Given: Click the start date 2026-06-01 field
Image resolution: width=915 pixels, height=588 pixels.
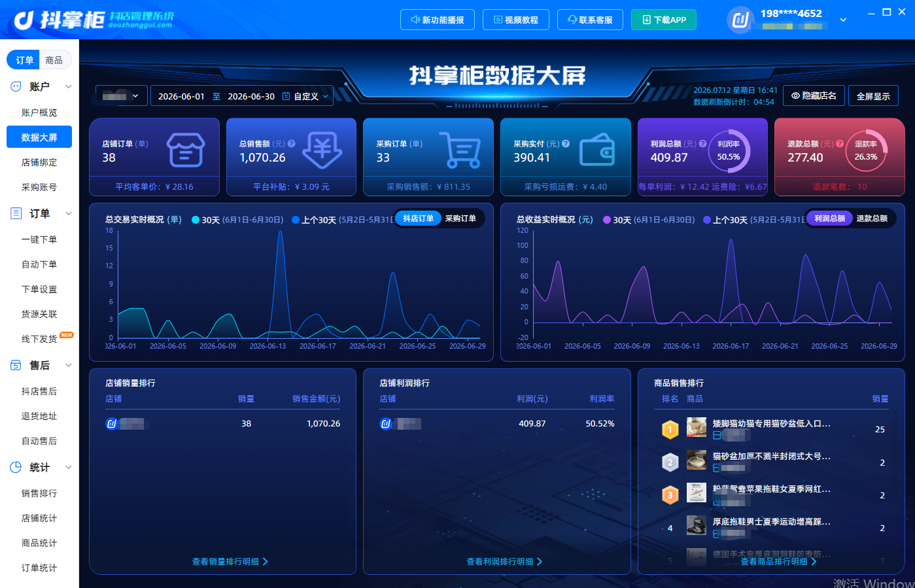Looking at the screenshot, I should point(181,96).
